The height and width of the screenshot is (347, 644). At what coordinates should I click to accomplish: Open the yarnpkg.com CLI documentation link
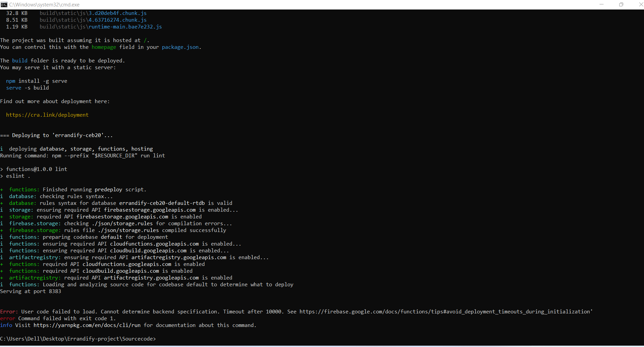[x=87, y=325]
